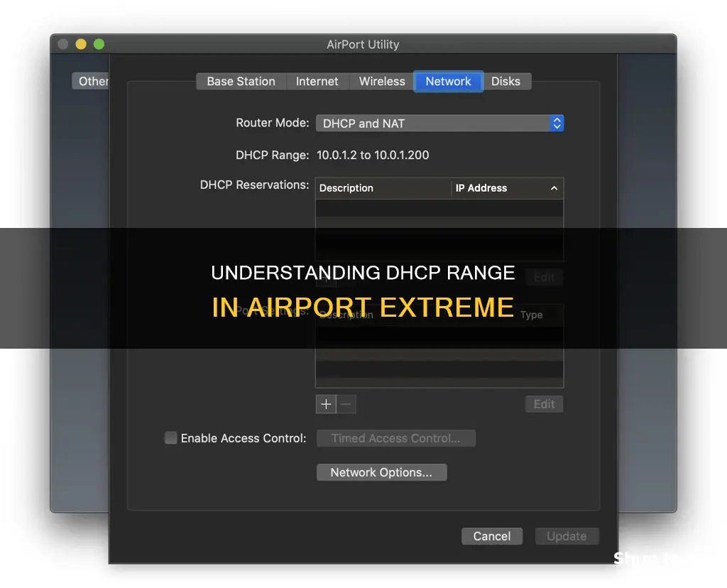Click the Other button in AirPort Utility window
727x588 pixels.
point(91,82)
